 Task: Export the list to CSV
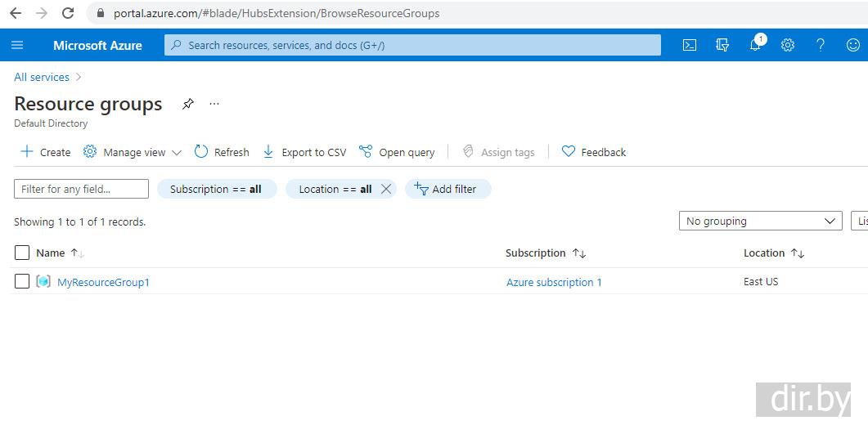pyautogui.click(x=304, y=152)
